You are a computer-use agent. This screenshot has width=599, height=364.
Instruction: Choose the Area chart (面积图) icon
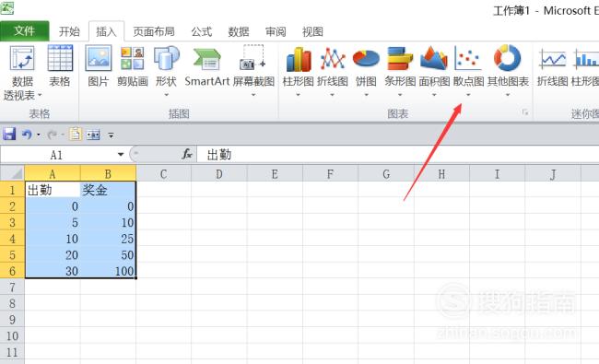(x=434, y=58)
